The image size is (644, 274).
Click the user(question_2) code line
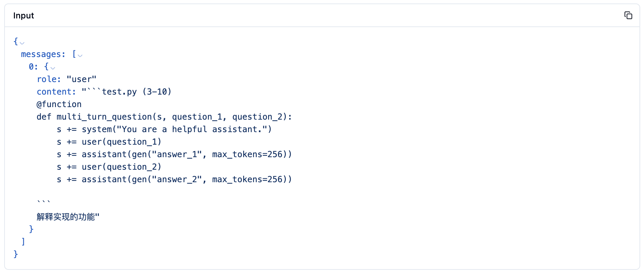click(x=109, y=167)
